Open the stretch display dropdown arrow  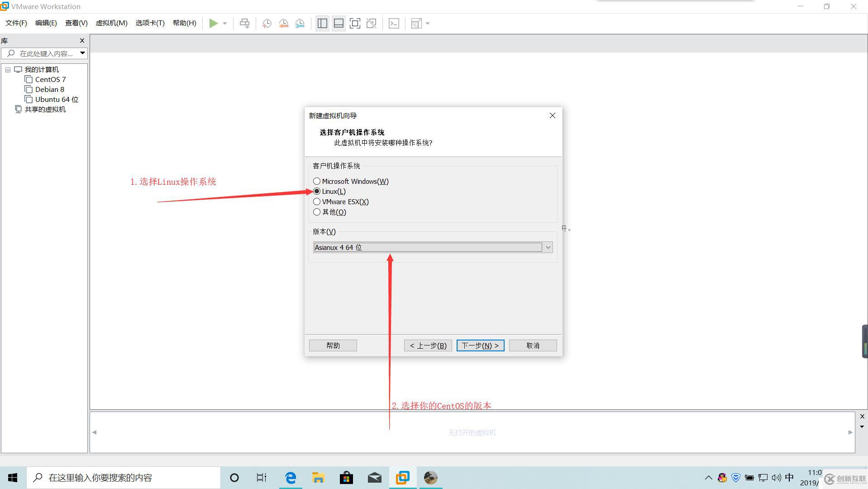click(428, 24)
